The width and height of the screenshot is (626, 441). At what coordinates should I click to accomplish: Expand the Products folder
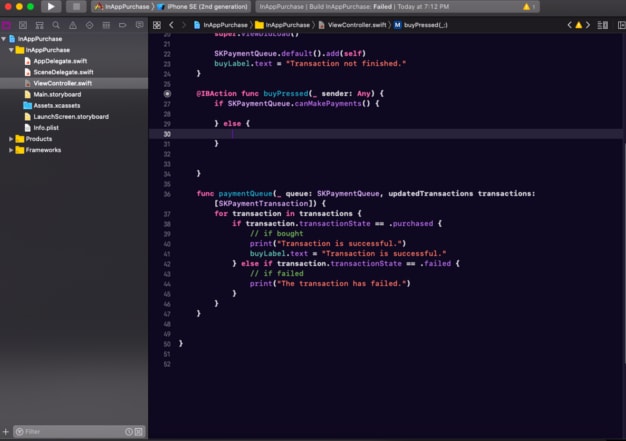click(x=11, y=139)
